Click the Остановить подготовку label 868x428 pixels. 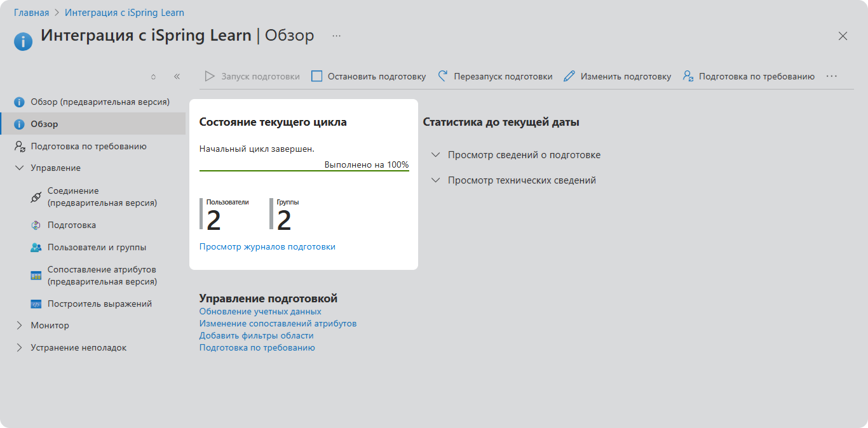(x=377, y=76)
